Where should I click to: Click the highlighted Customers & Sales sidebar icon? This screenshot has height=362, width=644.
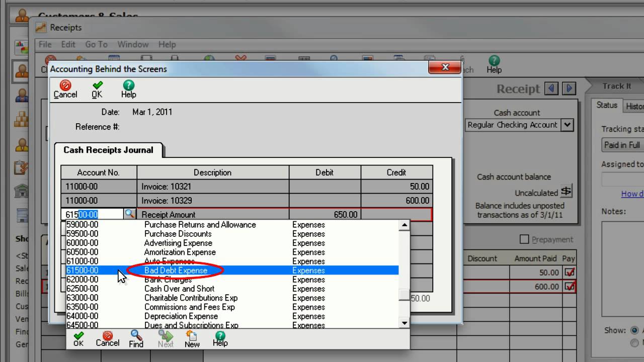point(22,71)
